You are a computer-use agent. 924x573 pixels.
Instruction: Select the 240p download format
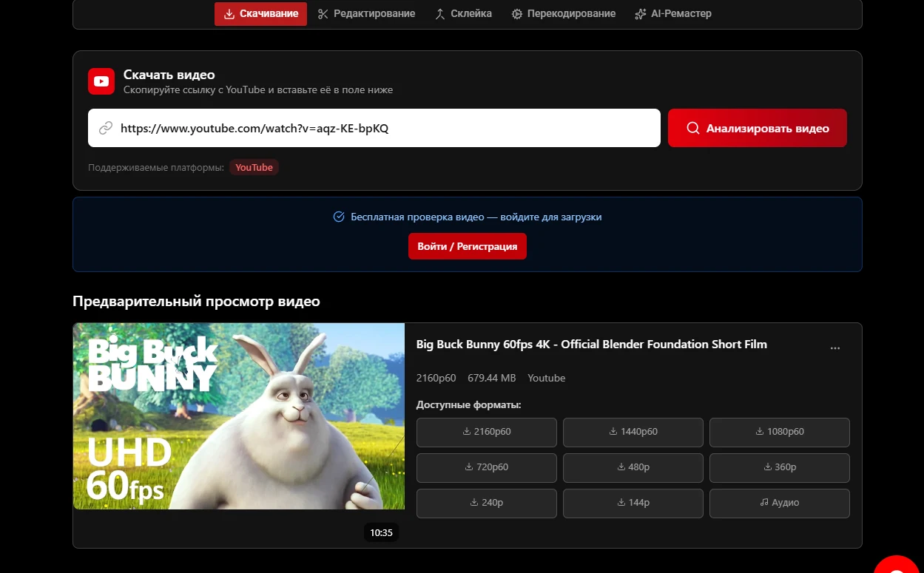pyautogui.click(x=487, y=503)
